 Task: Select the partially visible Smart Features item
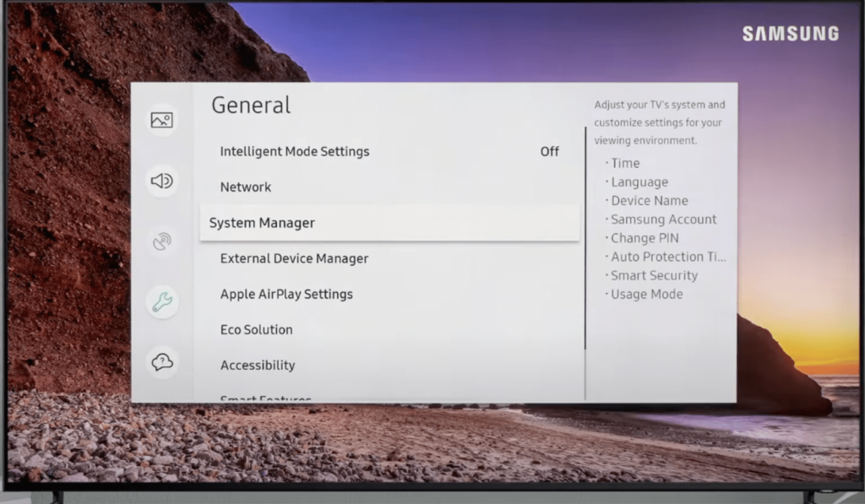pyautogui.click(x=265, y=398)
